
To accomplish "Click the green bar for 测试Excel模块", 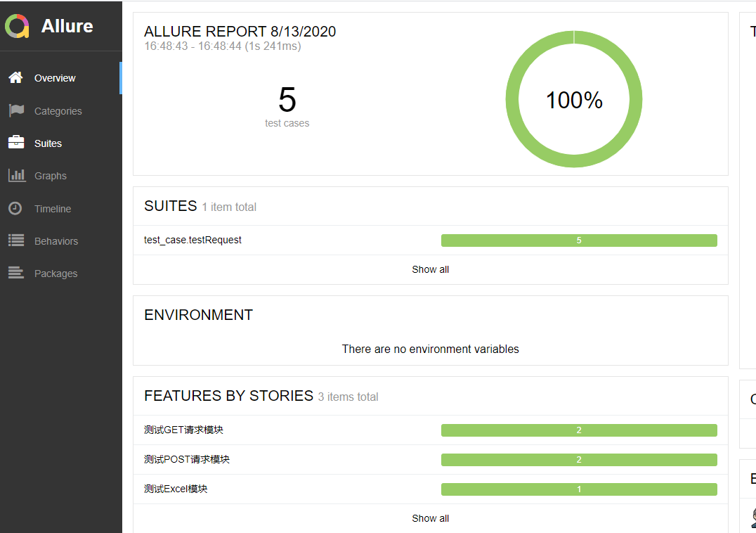I will click(578, 489).
